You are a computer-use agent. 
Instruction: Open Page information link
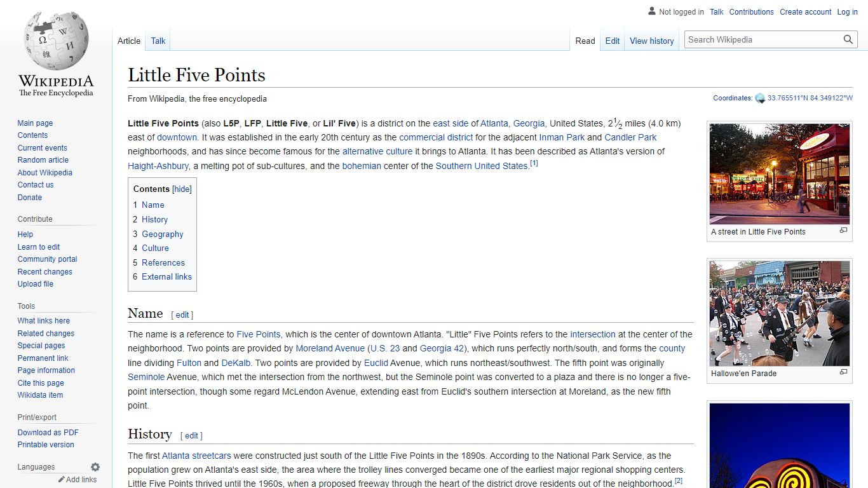pyautogui.click(x=46, y=370)
